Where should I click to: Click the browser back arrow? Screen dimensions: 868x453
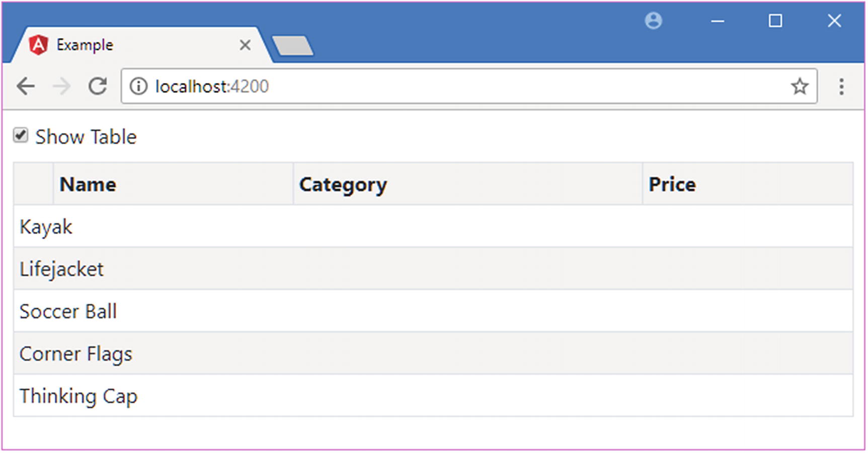[26, 86]
